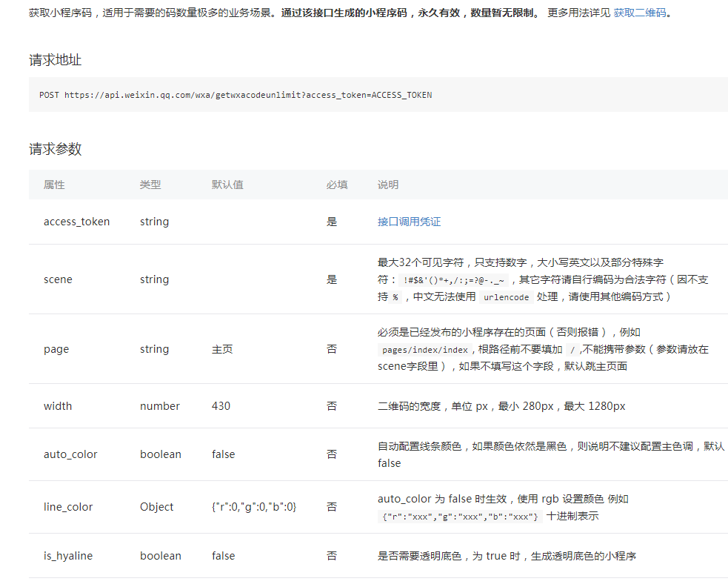Click the 默认值 column header
This screenshot has width=728, height=587.
coord(227,185)
